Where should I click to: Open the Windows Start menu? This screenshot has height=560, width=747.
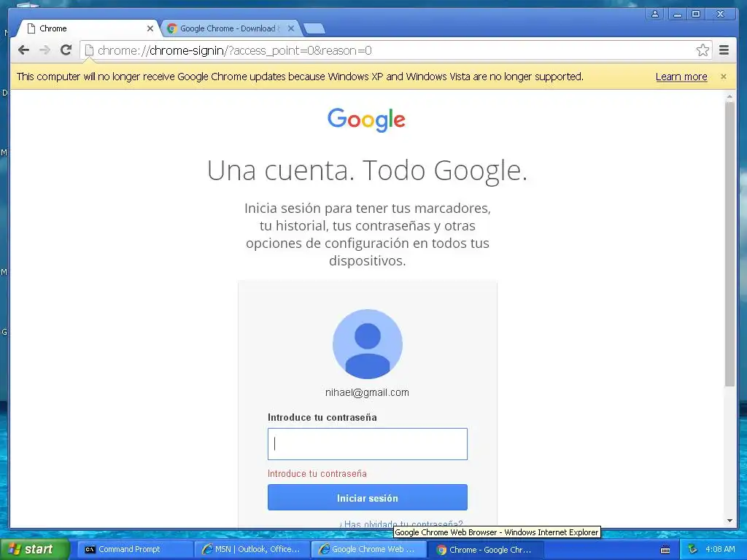click(34, 549)
